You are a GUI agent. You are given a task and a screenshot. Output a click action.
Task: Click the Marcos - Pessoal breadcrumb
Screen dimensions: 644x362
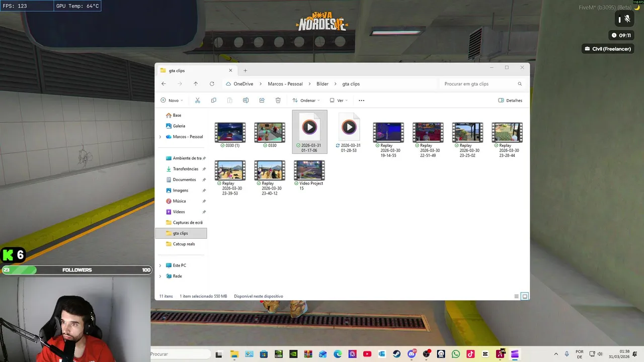pyautogui.click(x=285, y=84)
